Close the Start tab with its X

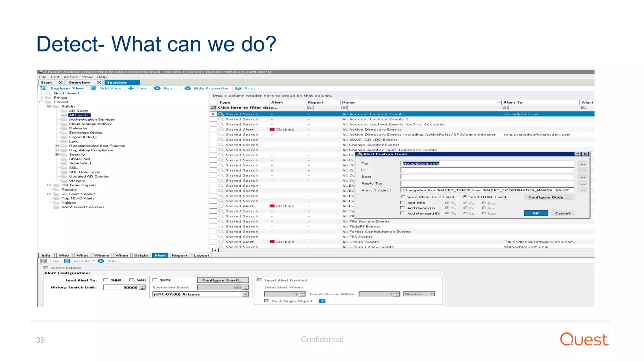pos(60,83)
